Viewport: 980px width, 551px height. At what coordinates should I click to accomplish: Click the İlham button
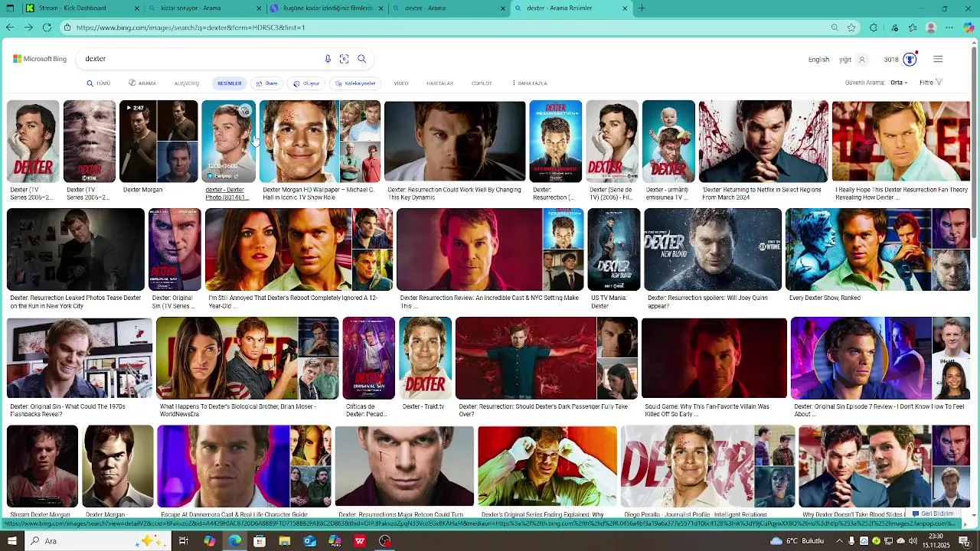tap(266, 83)
